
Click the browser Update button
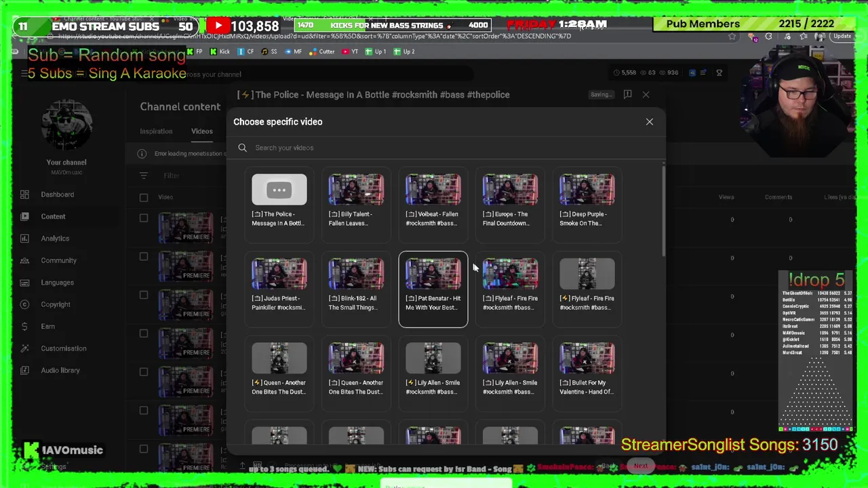click(x=842, y=37)
